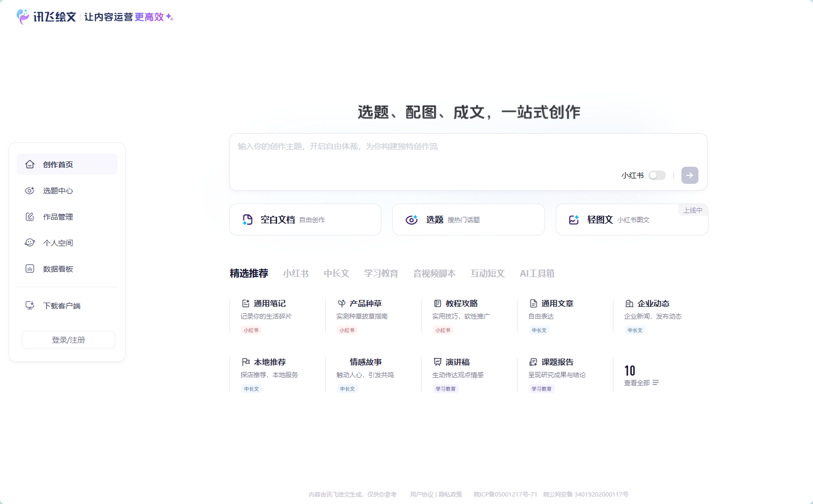Open the 轻图文 小红书图文 card

point(631,220)
